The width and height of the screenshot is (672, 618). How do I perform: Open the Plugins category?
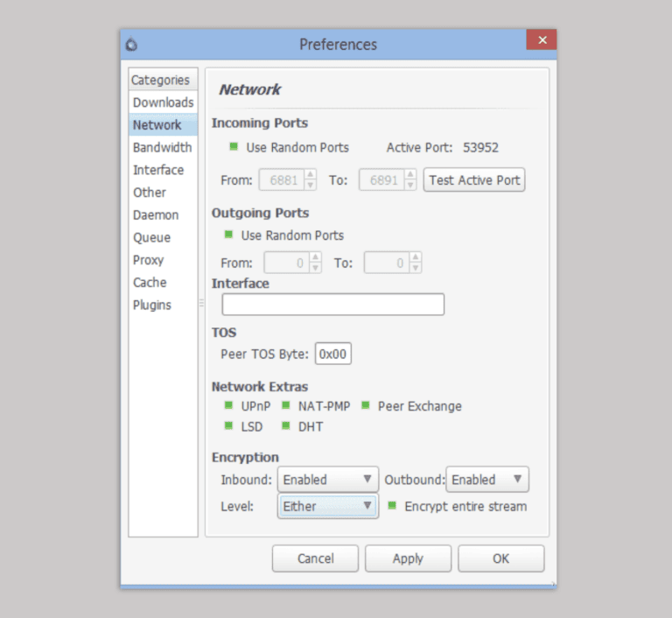[x=152, y=305]
